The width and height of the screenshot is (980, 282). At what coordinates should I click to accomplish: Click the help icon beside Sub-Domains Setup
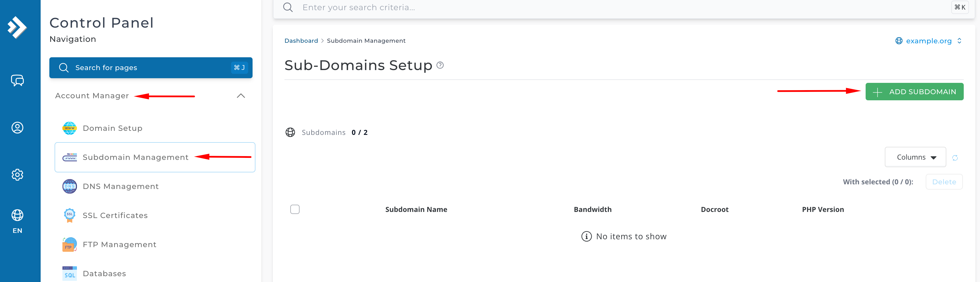click(440, 65)
